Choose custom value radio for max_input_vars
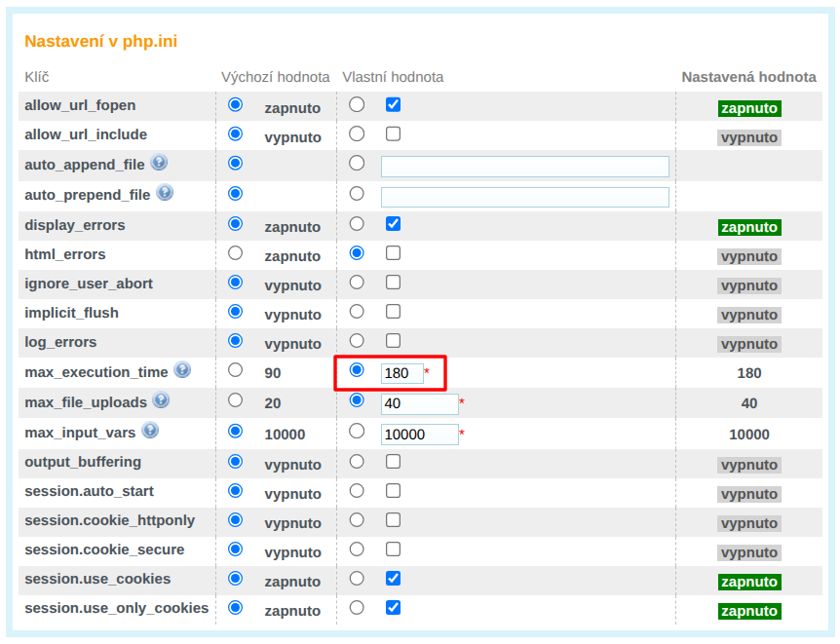 pyautogui.click(x=357, y=431)
